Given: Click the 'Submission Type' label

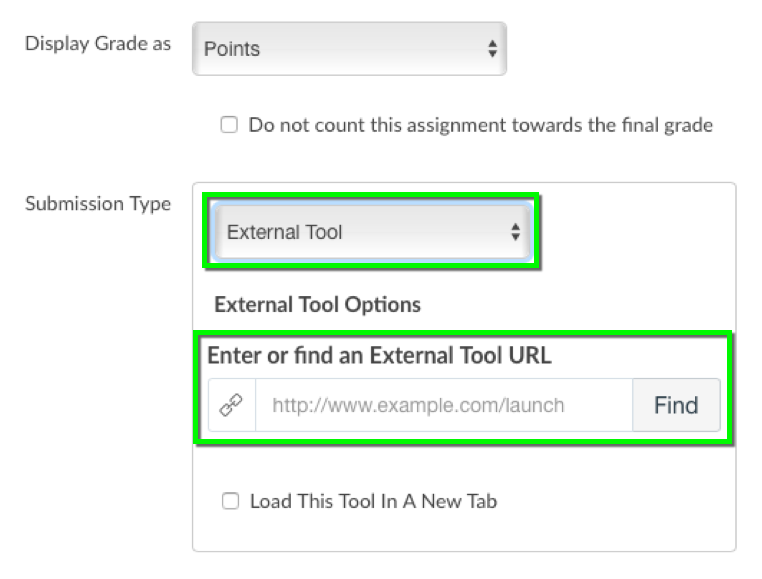Looking at the screenshot, I should (98, 204).
